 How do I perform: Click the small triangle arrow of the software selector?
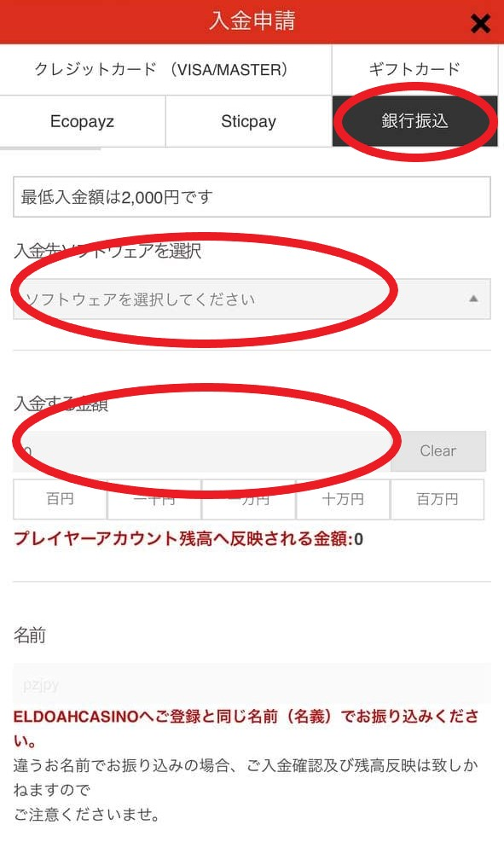pos(473,299)
